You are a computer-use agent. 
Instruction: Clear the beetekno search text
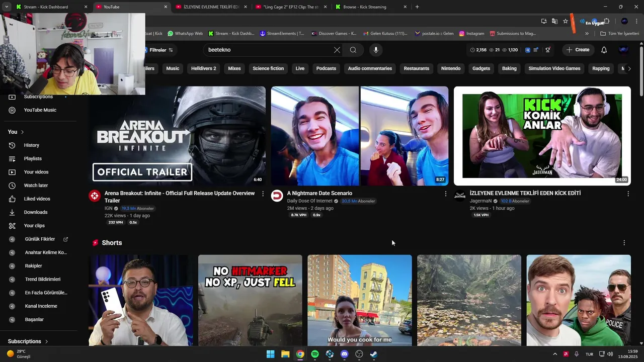(x=337, y=50)
